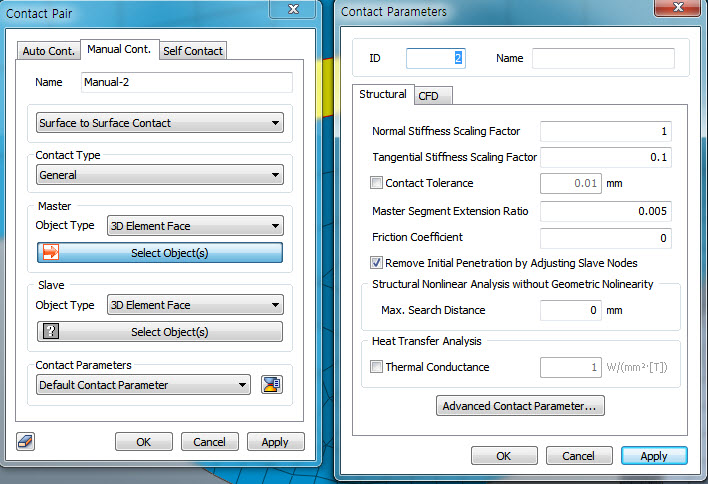
Task: Click Apply in the Contact Pair dialog
Action: tap(275, 442)
